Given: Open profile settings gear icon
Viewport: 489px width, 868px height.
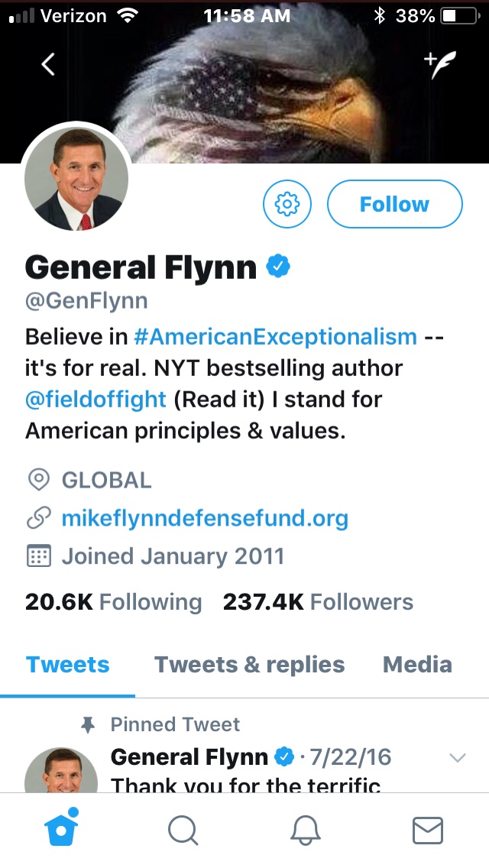Looking at the screenshot, I should click(x=287, y=204).
